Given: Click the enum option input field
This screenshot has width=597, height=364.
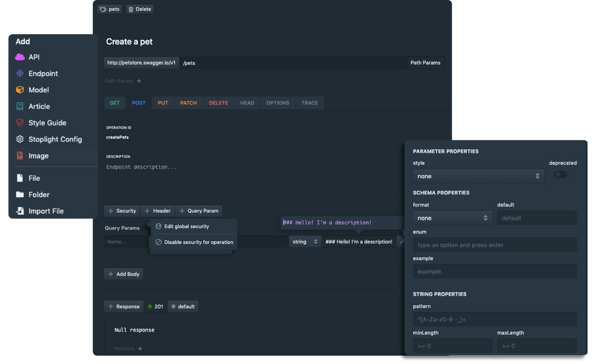Looking at the screenshot, I should [494, 245].
